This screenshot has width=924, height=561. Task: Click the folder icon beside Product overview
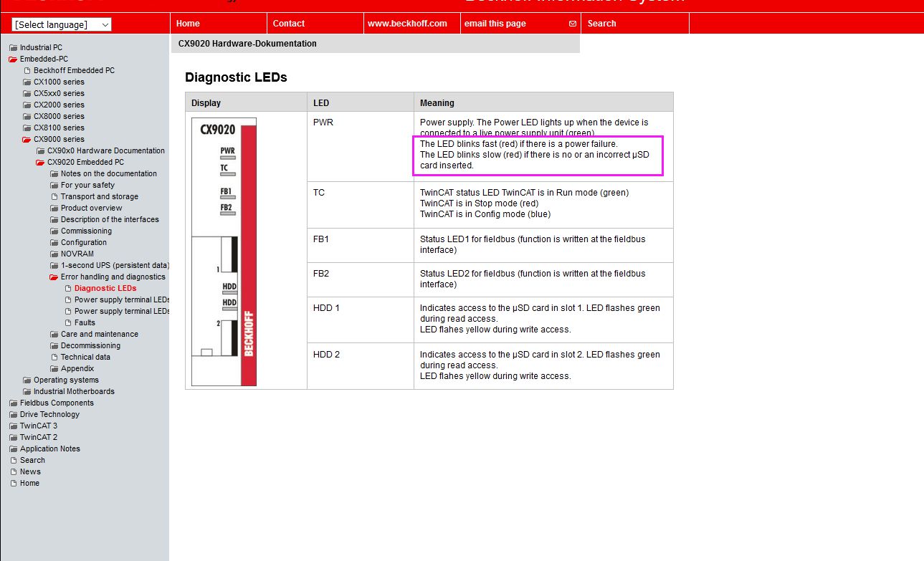(x=54, y=208)
